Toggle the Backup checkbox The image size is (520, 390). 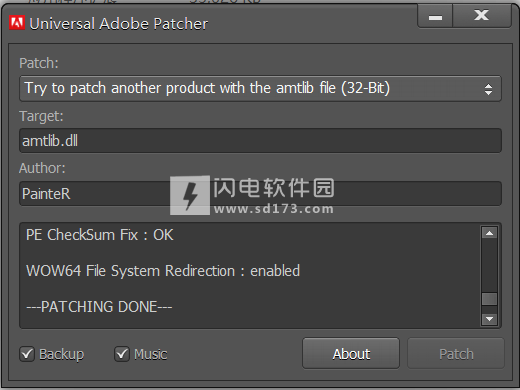click(27, 354)
